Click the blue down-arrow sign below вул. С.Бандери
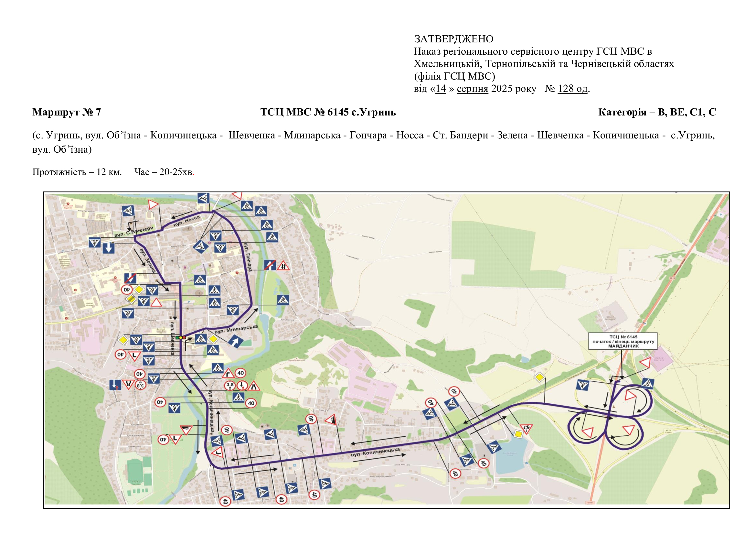The image size is (756, 535). (108, 248)
